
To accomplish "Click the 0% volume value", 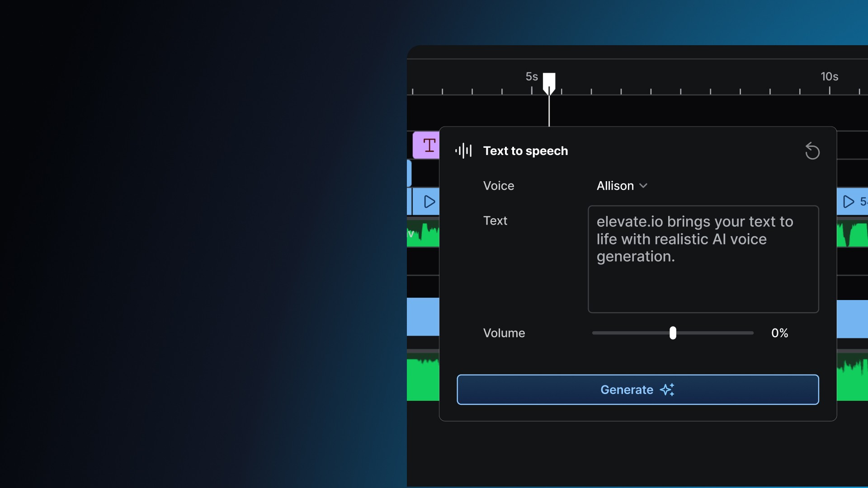I will pyautogui.click(x=779, y=333).
